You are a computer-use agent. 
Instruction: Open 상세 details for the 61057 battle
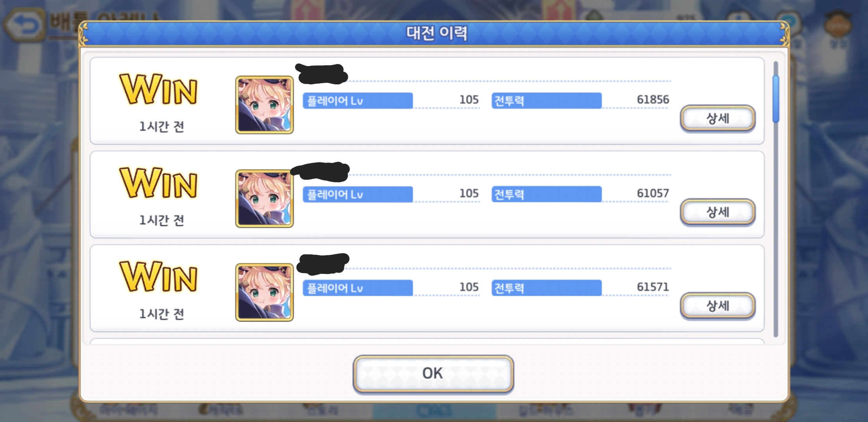(717, 212)
